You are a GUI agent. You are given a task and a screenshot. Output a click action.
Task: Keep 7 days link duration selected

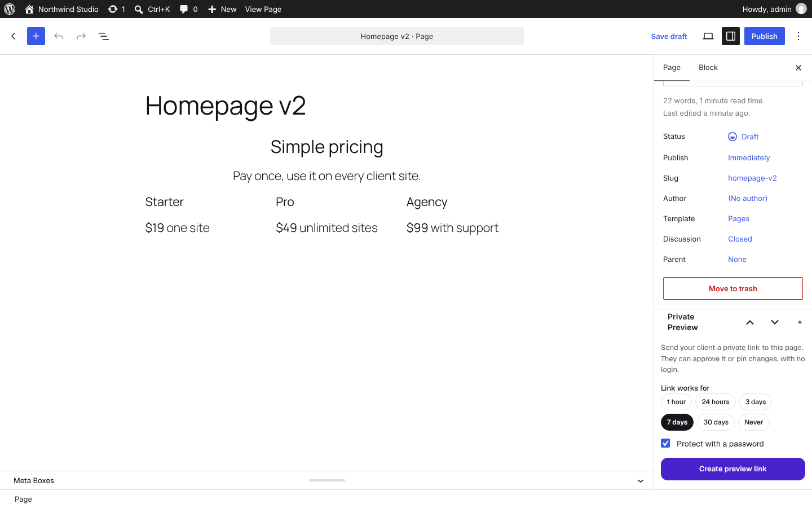677,422
